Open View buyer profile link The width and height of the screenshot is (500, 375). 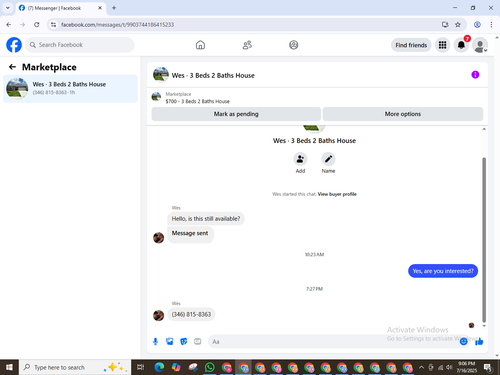click(337, 194)
